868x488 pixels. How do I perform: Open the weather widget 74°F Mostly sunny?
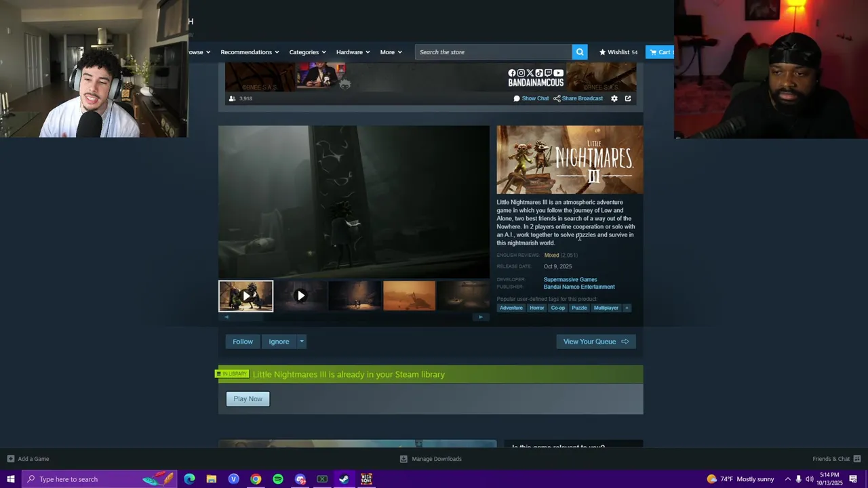click(x=741, y=479)
